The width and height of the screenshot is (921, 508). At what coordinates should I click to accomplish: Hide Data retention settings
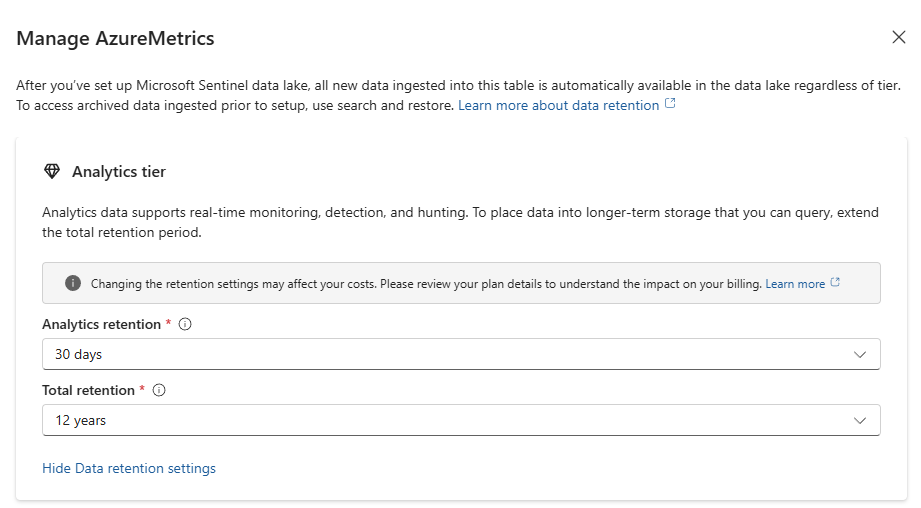(x=129, y=468)
